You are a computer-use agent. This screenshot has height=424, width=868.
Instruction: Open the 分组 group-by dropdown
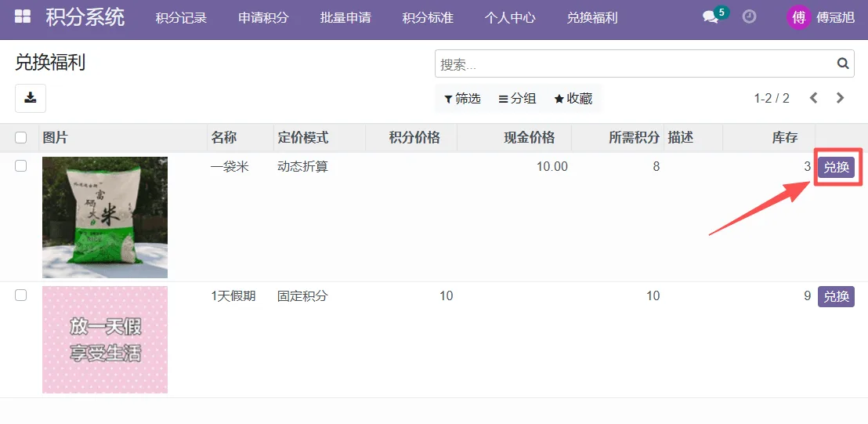point(518,99)
